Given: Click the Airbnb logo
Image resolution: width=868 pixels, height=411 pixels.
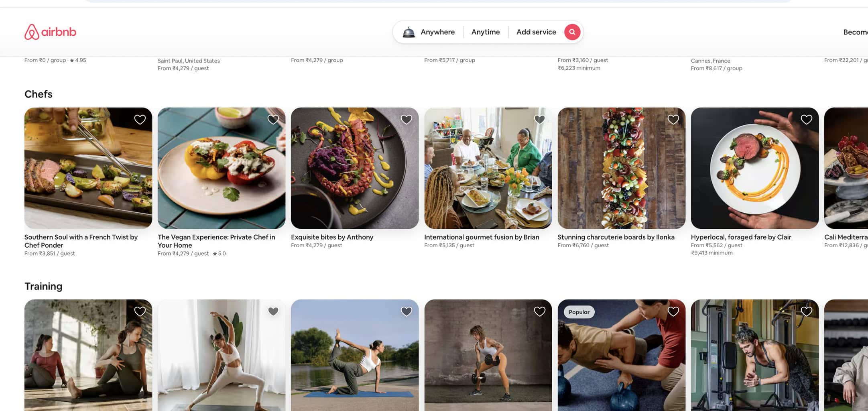Looking at the screenshot, I should click(x=50, y=32).
